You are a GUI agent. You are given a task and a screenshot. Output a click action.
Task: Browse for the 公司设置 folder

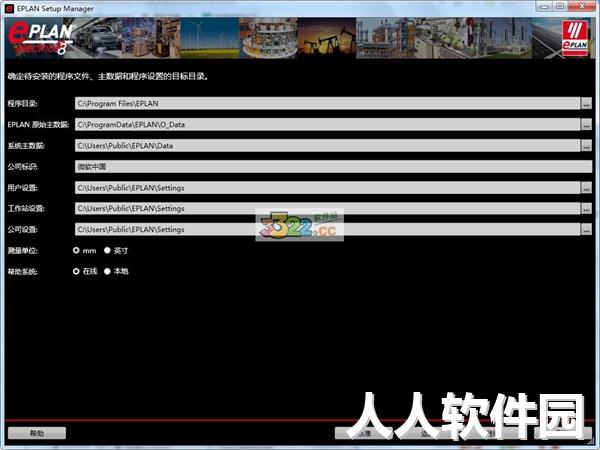click(586, 230)
